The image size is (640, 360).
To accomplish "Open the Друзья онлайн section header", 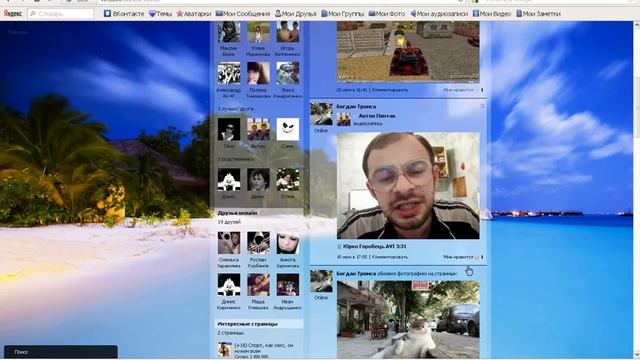I will 259,213.
